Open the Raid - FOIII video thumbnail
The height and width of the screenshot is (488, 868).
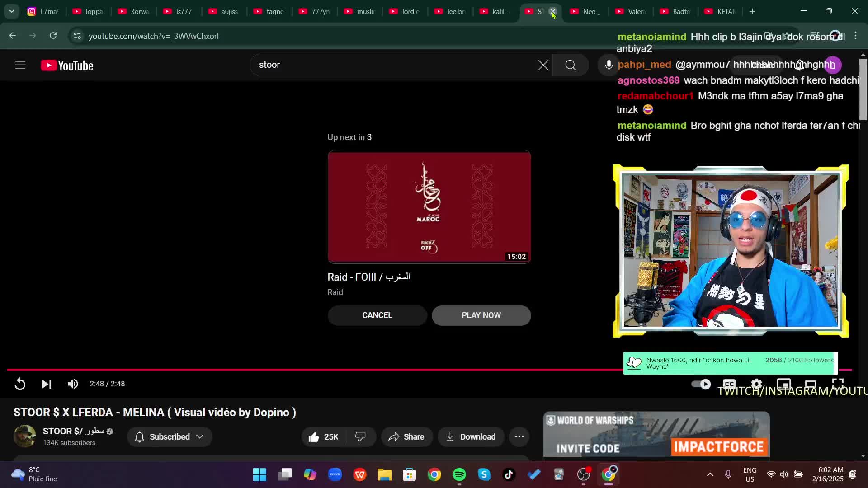click(x=429, y=207)
